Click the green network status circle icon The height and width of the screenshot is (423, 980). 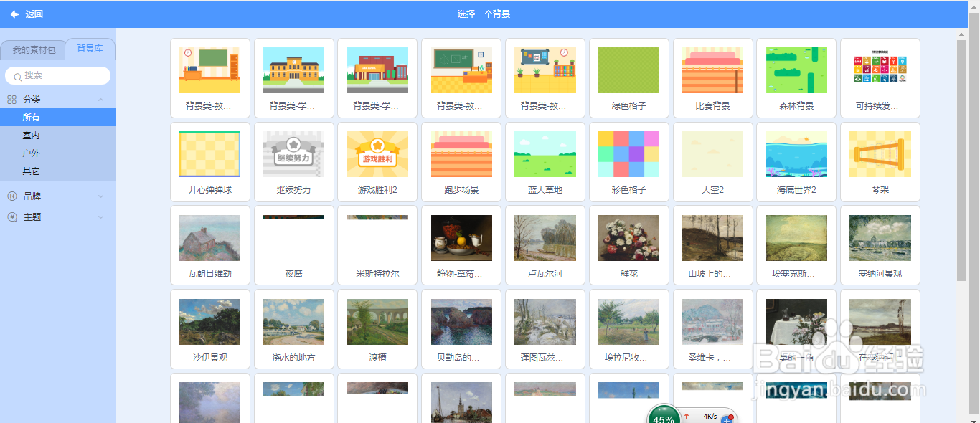click(664, 414)
